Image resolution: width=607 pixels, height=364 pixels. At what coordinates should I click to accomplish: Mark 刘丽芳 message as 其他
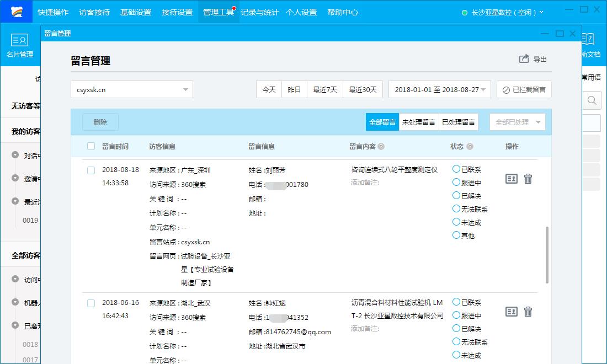[456, 235]
